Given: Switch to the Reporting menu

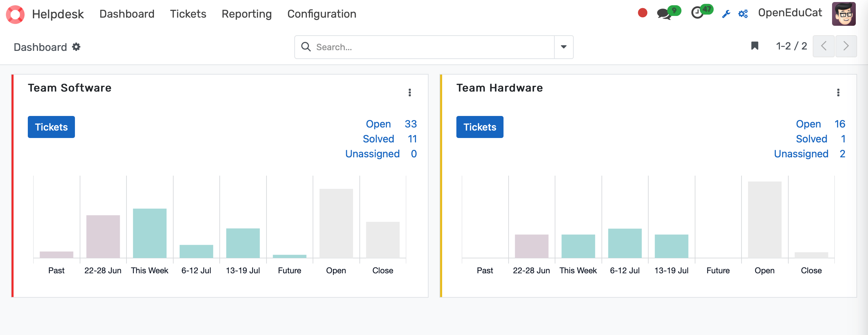Looking at the screenshot, I should [246, 14].
